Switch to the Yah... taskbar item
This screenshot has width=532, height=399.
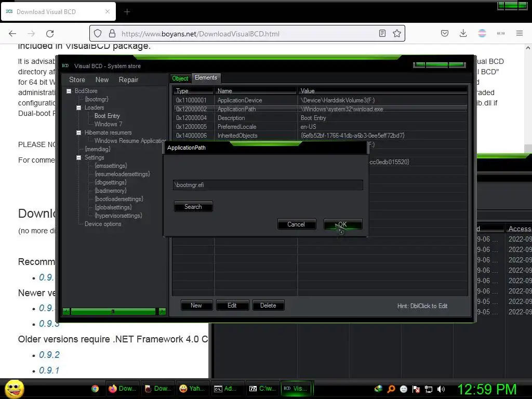coord(192,389)
